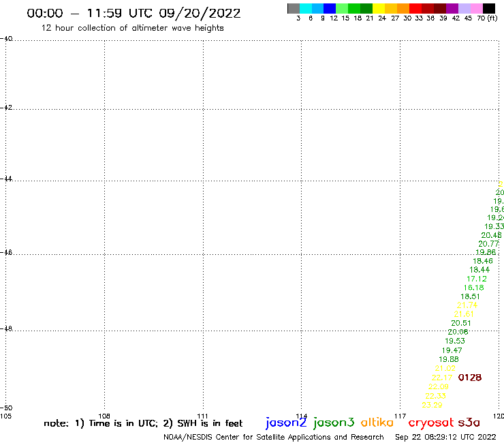
Task: Click the NOAA/NESDIS Center credit line
Action: click(274, 438)
